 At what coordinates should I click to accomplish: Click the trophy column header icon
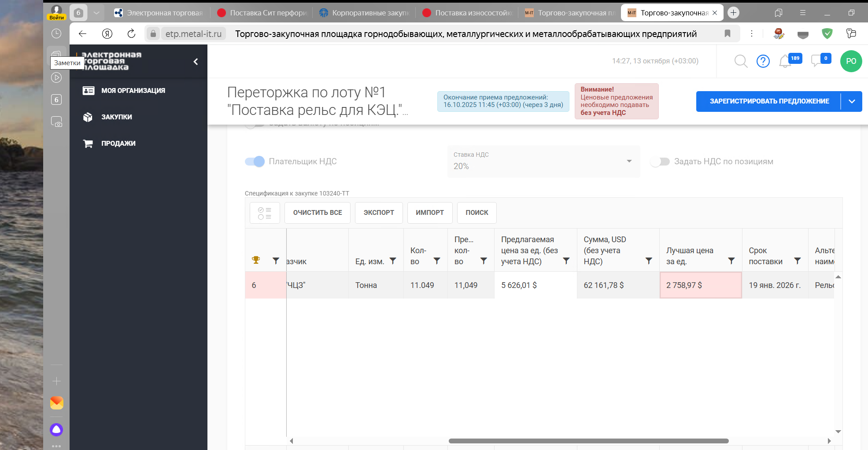(255, 260)
